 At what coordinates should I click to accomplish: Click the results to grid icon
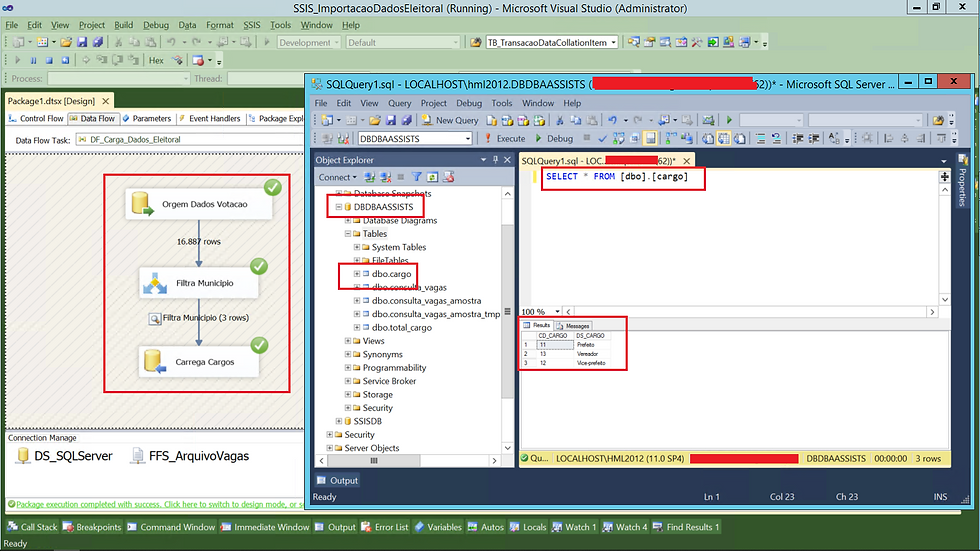pyautogui.click(x=724, y=139)
